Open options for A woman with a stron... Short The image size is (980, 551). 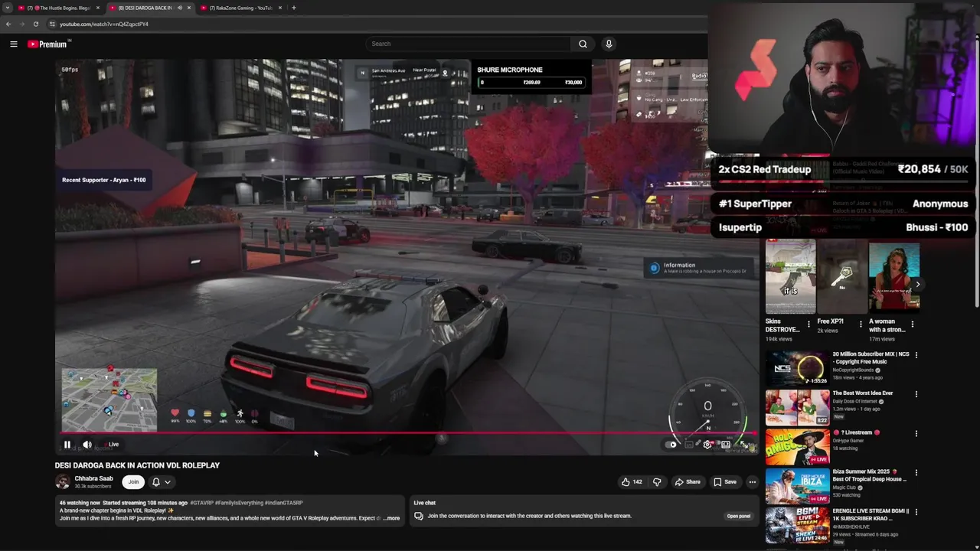coord(912,324)
